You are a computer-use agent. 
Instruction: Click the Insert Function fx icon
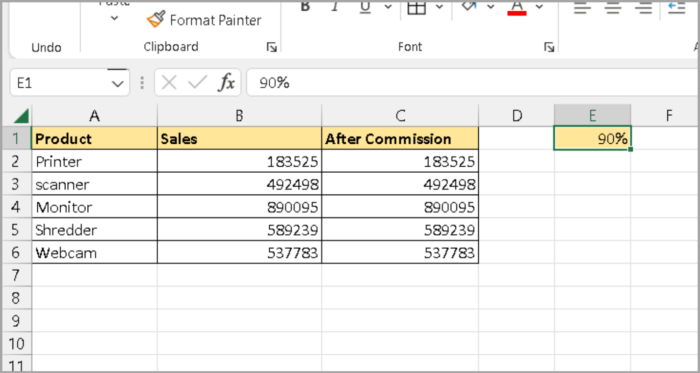(226, 83)
